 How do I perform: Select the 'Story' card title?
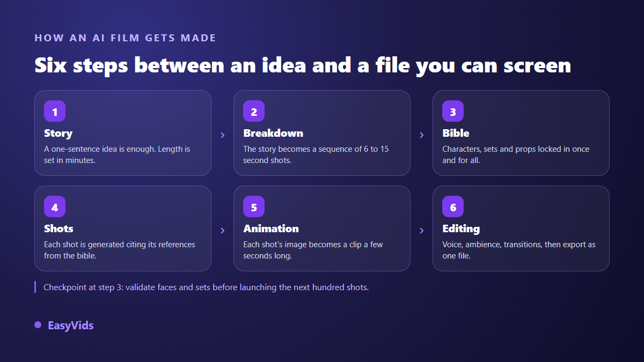[58, 133]
